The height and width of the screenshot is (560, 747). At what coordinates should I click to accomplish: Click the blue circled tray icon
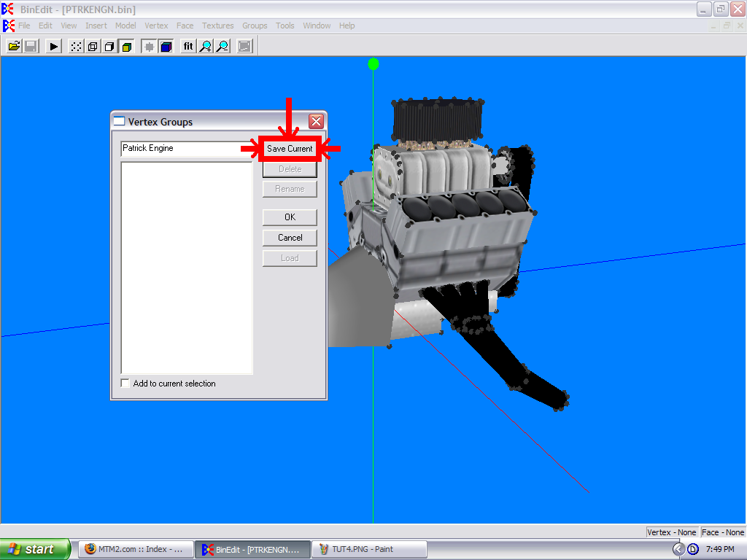click(x=693, y=550)
